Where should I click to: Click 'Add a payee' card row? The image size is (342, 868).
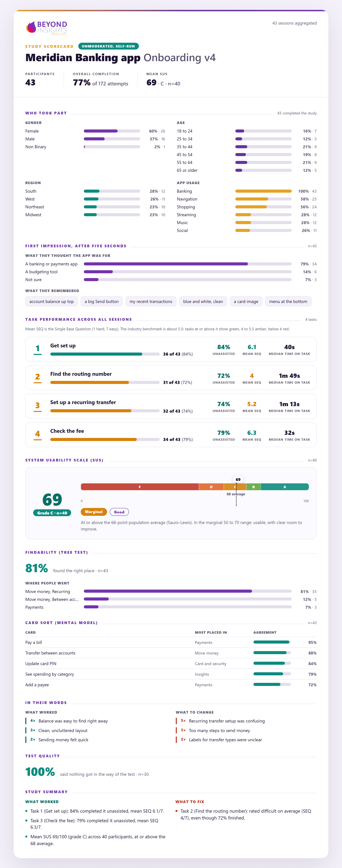(x=171, y=685)
